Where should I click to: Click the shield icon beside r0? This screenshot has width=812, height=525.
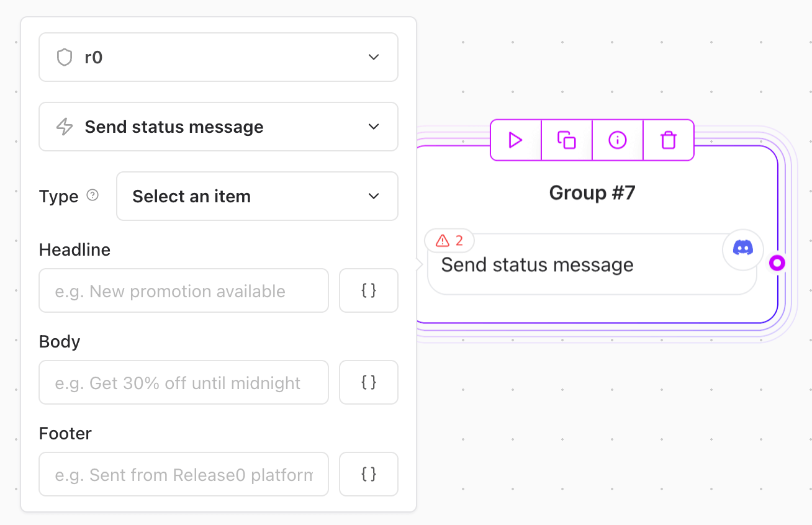tap(64, 57)
